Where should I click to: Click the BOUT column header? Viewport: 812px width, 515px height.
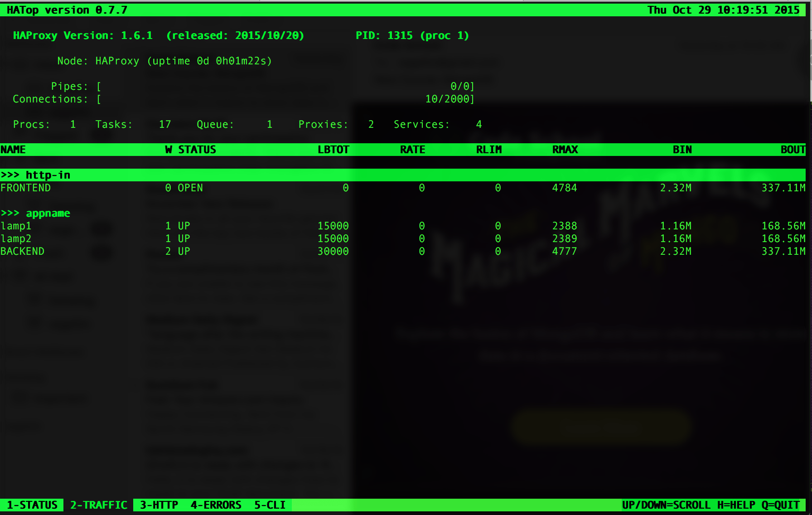click(793, 150)
